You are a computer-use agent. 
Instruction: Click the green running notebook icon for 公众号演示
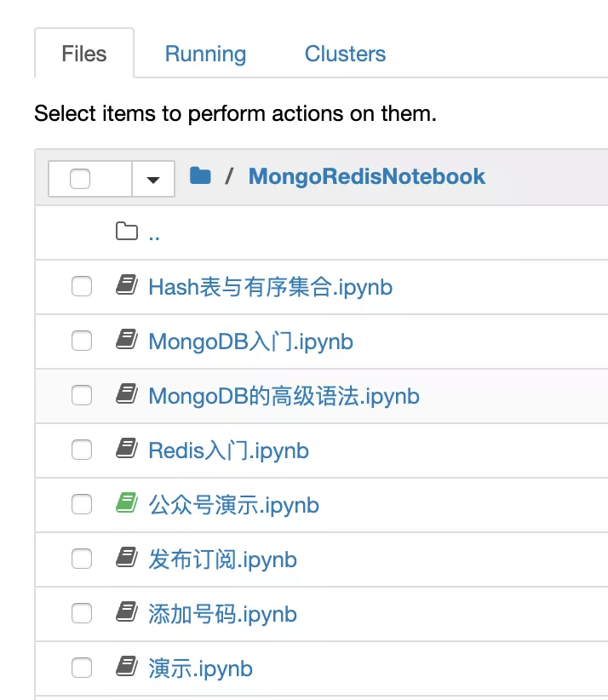tap(127, 504)
